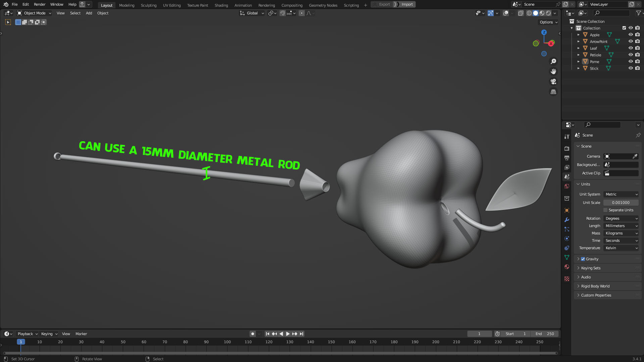
Task: Open the Temperature Kelvin dropdown
Action: 621,248
